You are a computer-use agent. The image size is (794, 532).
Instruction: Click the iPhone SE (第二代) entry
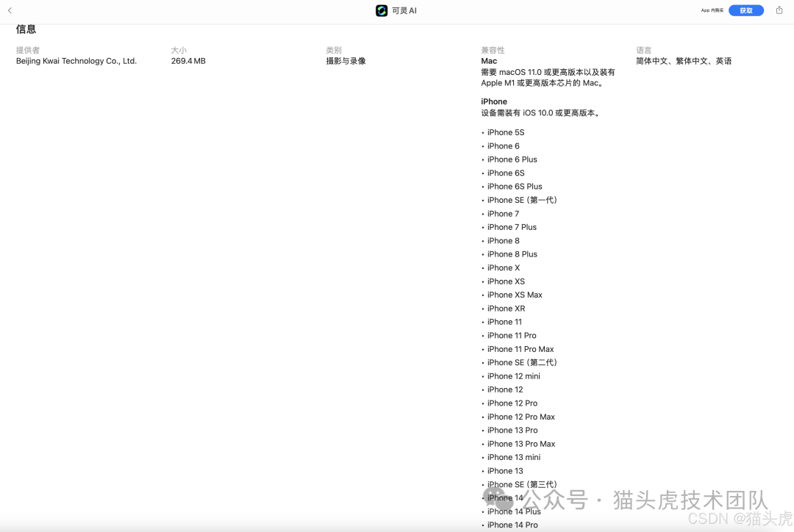point(522,363)
